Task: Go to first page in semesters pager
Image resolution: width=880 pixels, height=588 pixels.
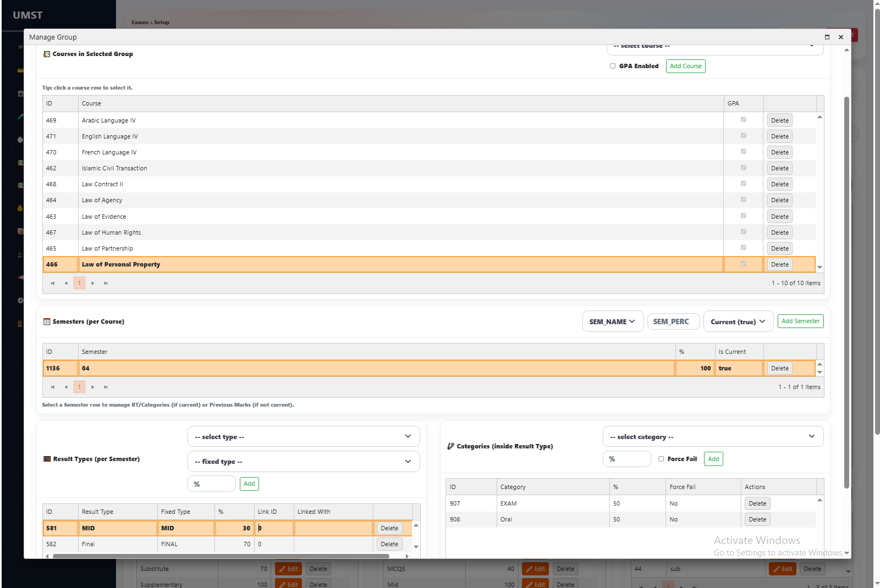Action: pos(53,387)
